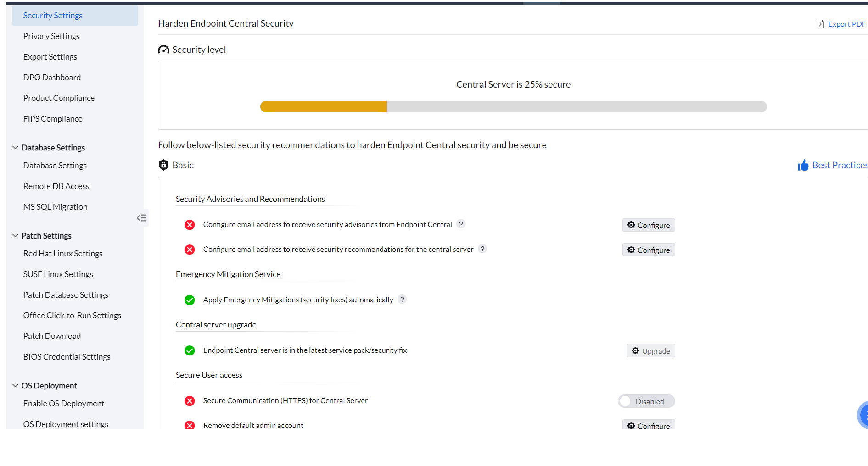This screenshot has height=466, width=868.
Task: Click the security level progress bar
Action: coord(513,107)
